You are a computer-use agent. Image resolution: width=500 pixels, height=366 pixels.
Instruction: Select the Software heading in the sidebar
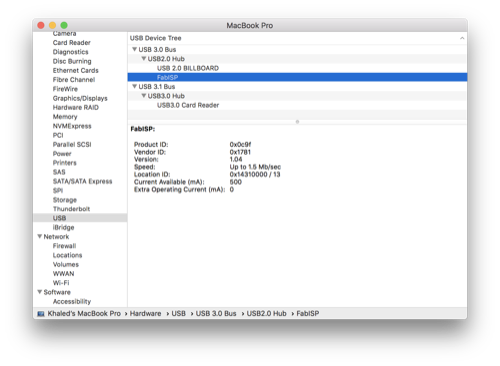pos(57,292)
